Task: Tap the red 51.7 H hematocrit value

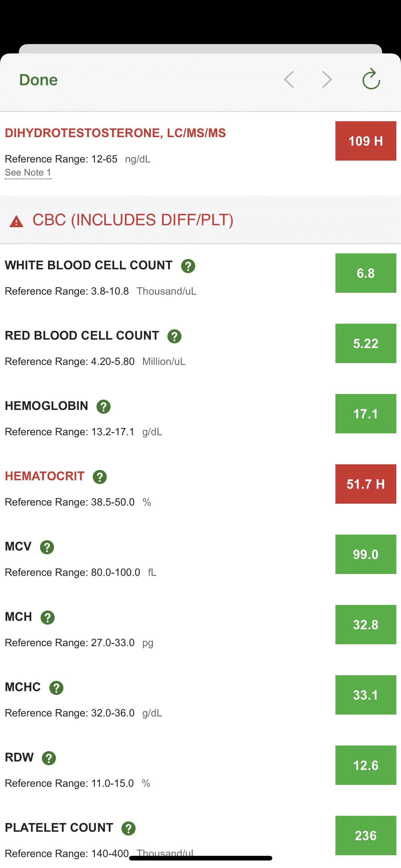Action: 366,484
